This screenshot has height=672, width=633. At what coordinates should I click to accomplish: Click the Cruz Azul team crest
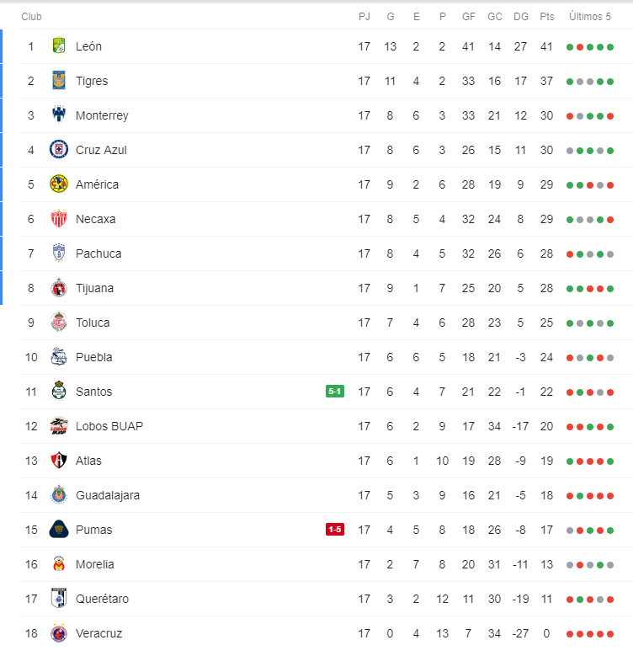pyautogui.click(x=58, y=150)
